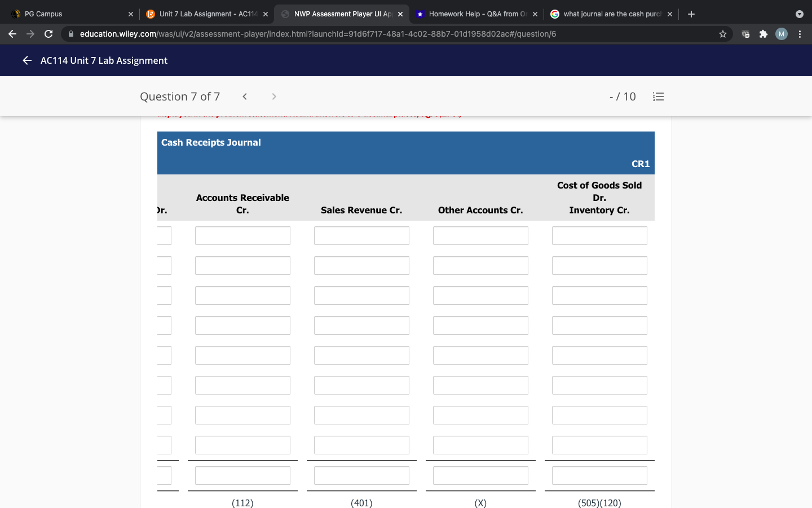812x508 pixels.
Task: Select the cash purchases Google search tab
Action: click(606, 14)
